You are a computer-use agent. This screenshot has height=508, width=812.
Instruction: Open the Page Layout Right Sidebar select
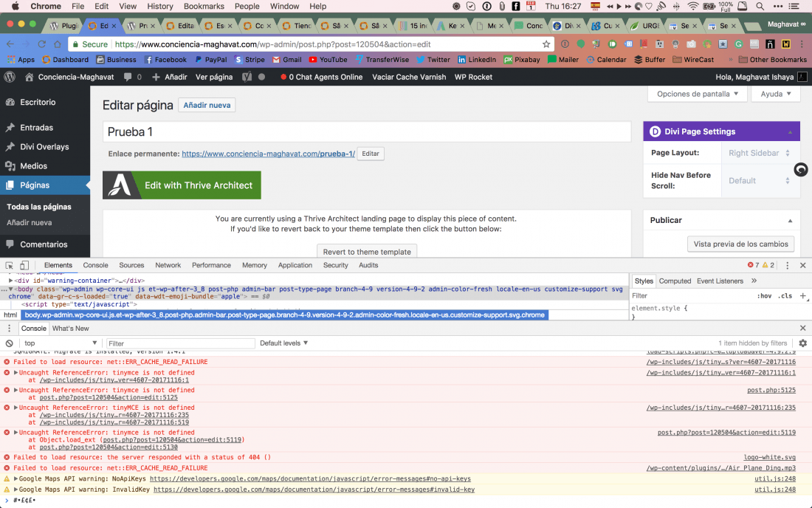pyautogui.click(x=759, y=153)
